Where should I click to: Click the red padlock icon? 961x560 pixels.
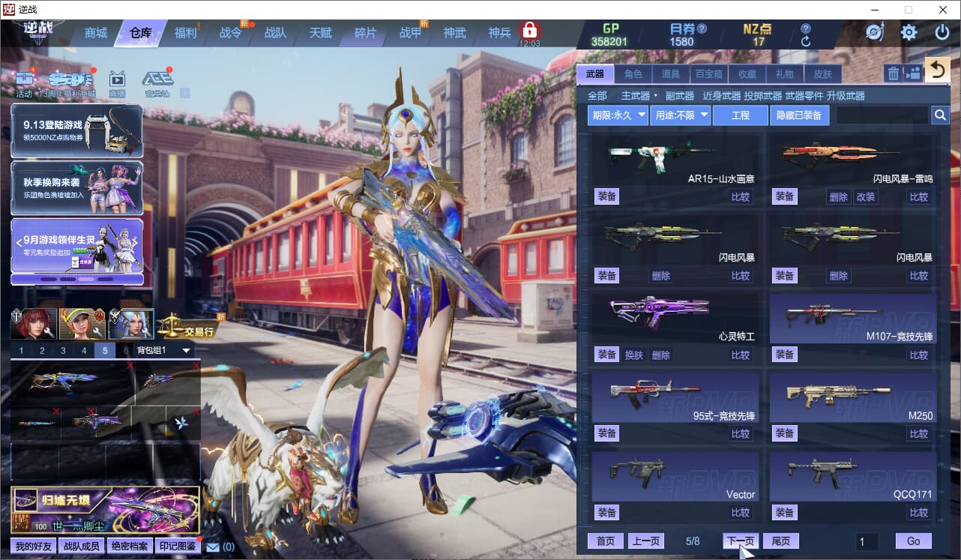[x=530, y=31]
